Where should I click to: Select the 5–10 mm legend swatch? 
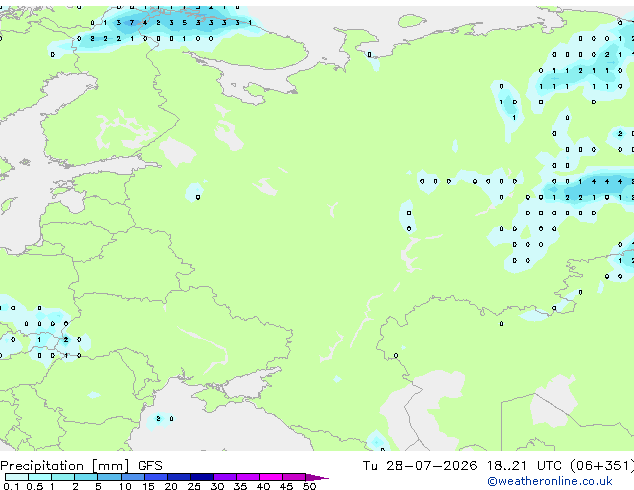[x=109, y=477]
